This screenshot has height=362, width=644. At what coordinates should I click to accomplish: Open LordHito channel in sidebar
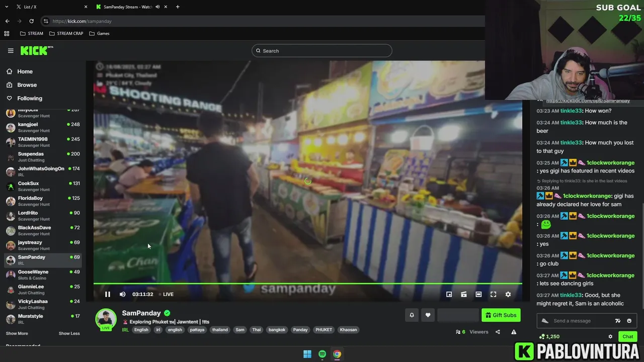pyautogui.click(x=43, y=216)
